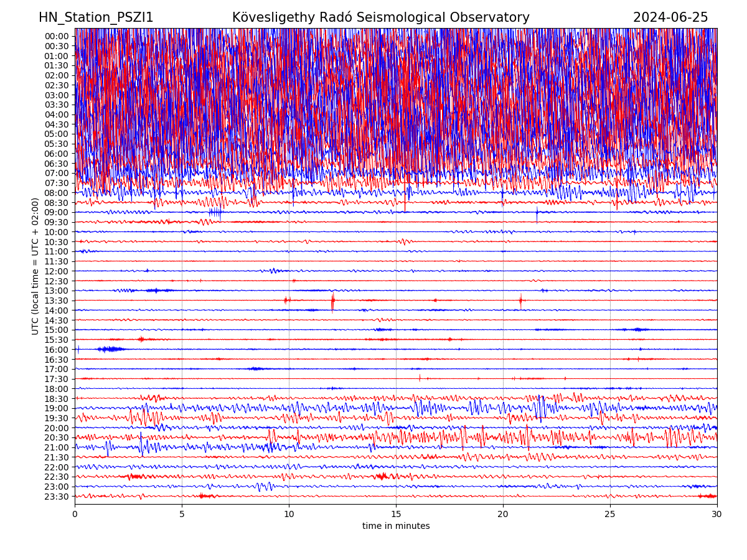The height and width of the screenshot is (560, 747).
Task: Select the 00:00 row time label
Action: click(57, 36)
